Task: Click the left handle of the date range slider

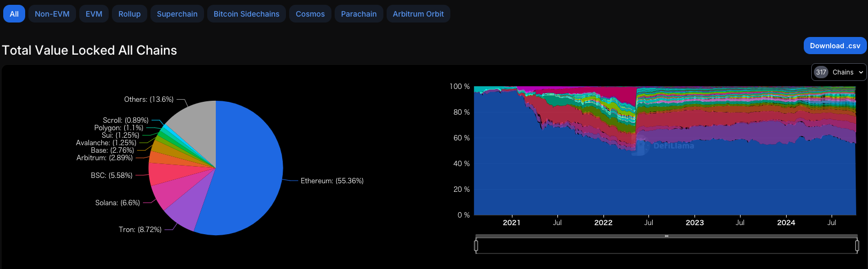Action: point(476,245)
